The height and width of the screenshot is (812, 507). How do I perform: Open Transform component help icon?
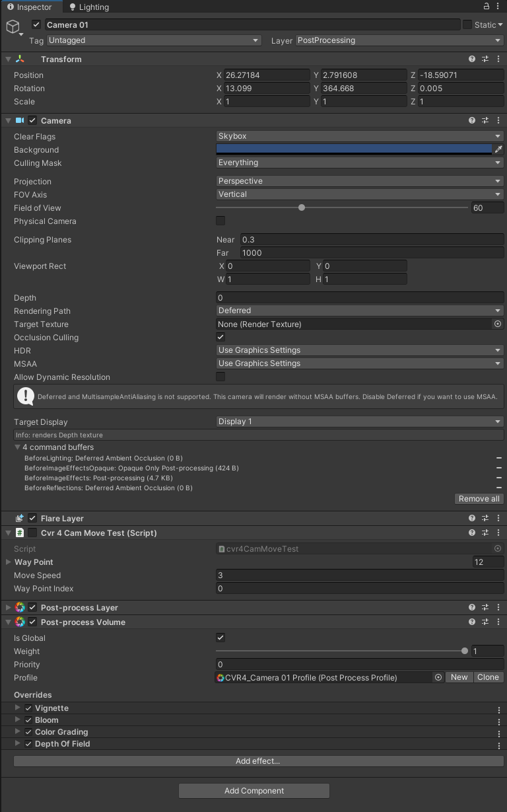(472, 59)
